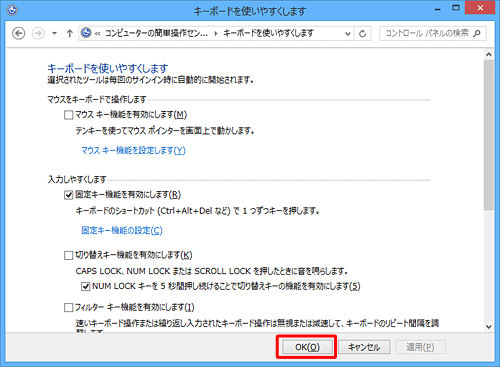The width and height of the screenshot is (500, 367).
Task: Click the vertical scrollbar thumb
Action: click(489, 135)
